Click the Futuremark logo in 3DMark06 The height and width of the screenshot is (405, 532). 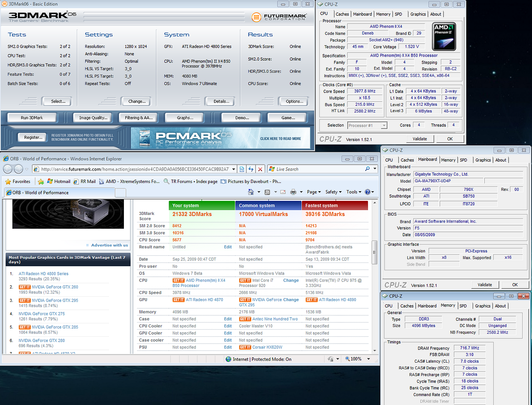pos(279,17)
